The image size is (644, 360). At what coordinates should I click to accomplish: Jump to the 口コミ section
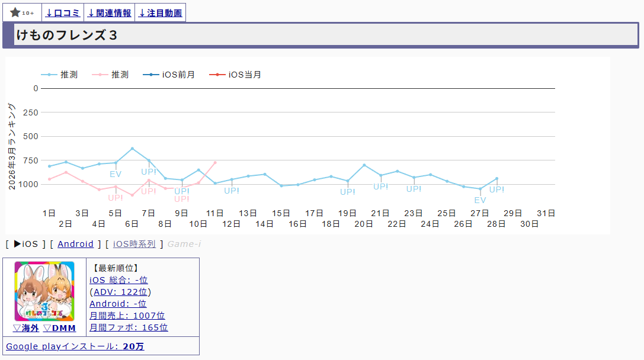tap(63, 13)
